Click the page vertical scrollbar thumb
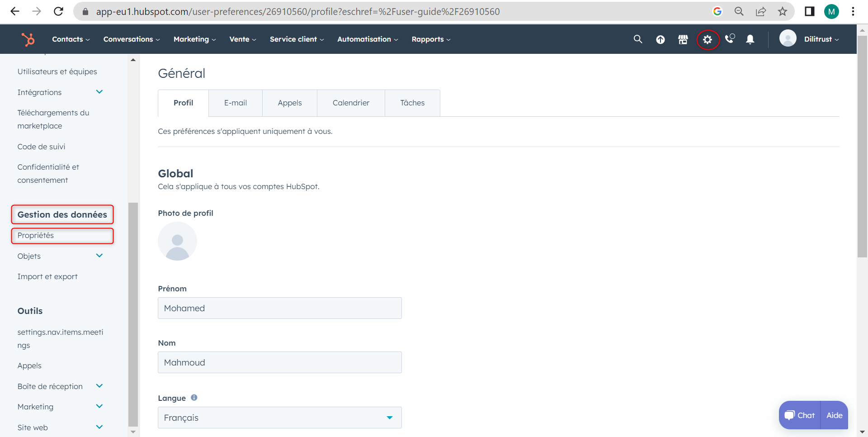Screen dimensions: 868x437 point(862,146)
